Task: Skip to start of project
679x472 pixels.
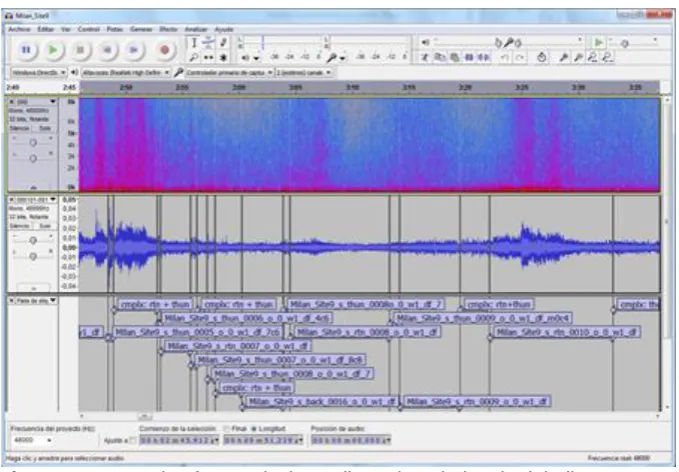Action: (x=107, y=50)
